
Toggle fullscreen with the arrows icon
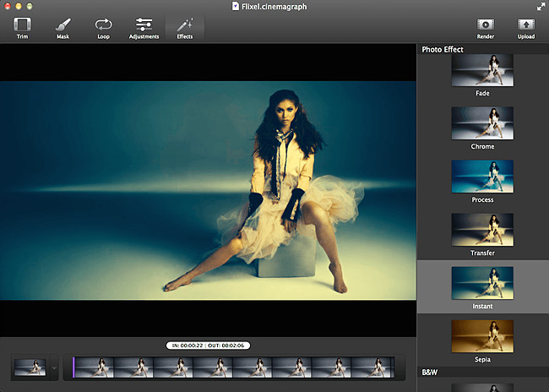point(541,6)
